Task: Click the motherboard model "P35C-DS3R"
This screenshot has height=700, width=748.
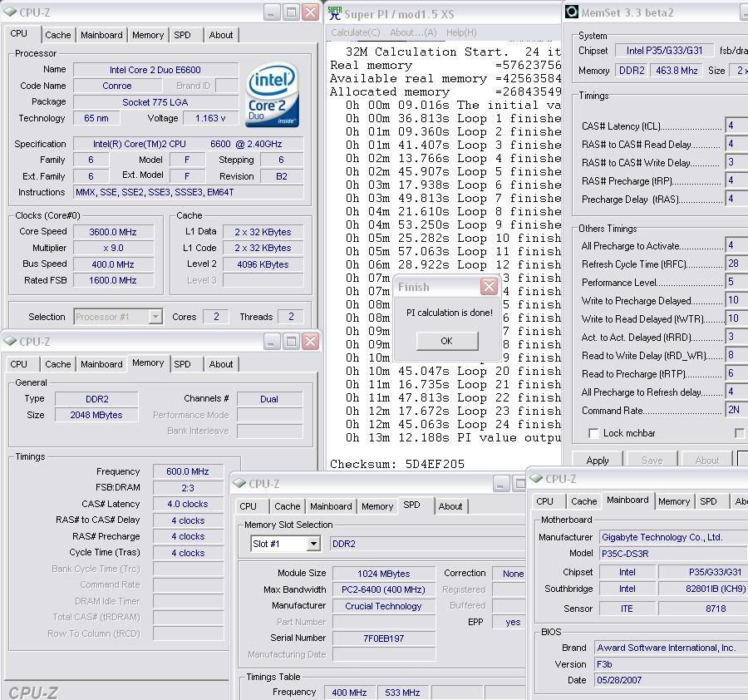Action: pyautogui.click(x=673, y=554)
